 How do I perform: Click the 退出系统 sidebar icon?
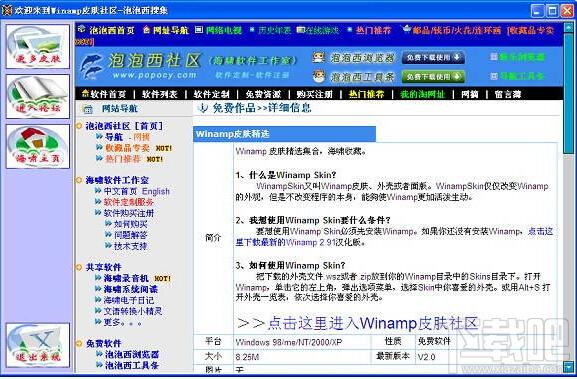[x=38, y=345]
